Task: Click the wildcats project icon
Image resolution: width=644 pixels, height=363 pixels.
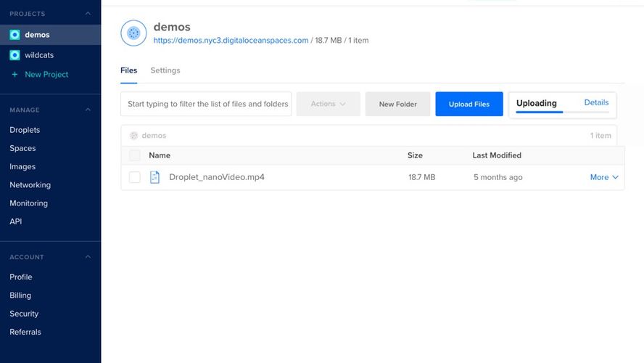Action: point(15,54)
